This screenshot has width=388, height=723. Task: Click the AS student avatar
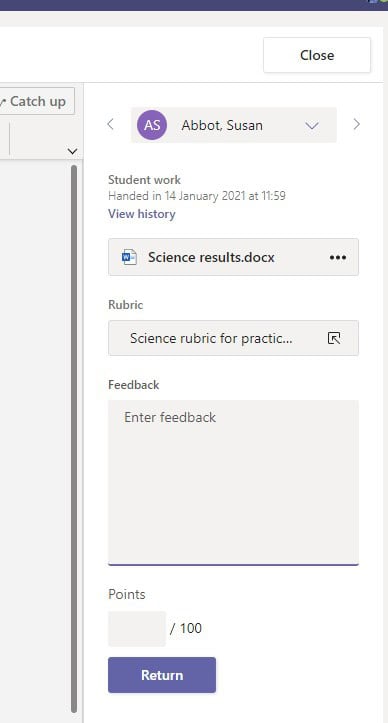(152, 125)
